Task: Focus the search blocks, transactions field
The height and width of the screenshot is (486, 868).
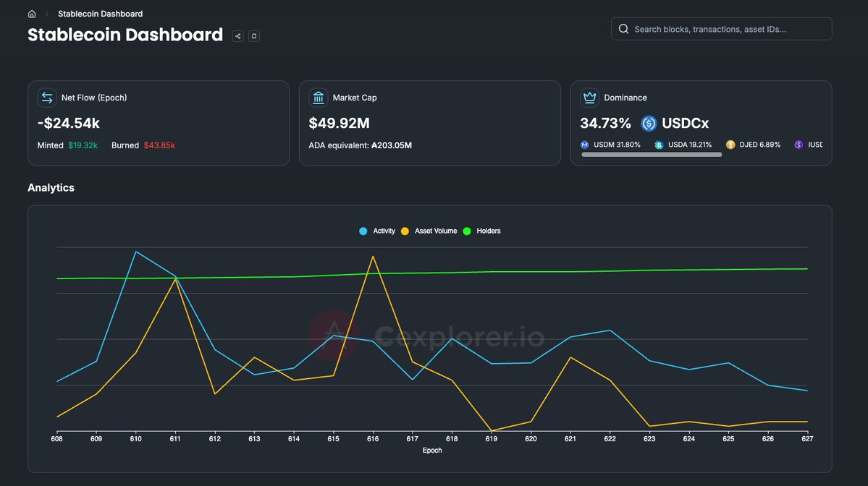Action: pyautogui.click(x=721, y=29)
